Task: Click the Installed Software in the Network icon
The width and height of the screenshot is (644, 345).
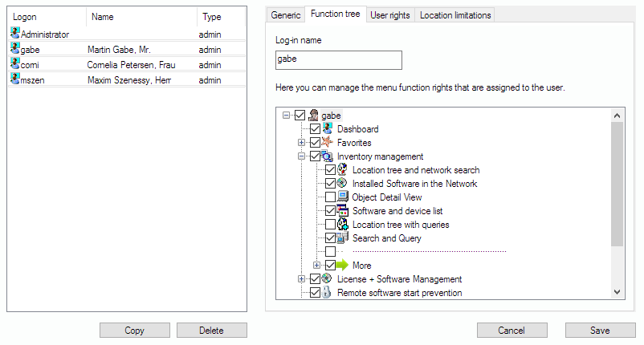Action: (342, 184)
